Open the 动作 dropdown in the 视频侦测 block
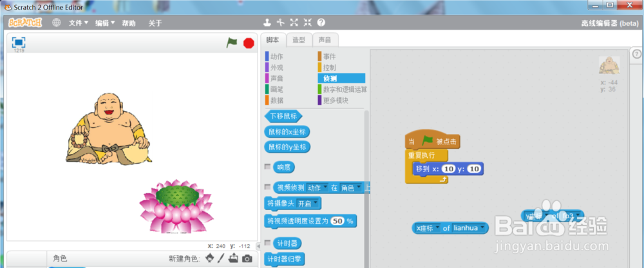This screenshot has height=268, width=644. point(317,187)
